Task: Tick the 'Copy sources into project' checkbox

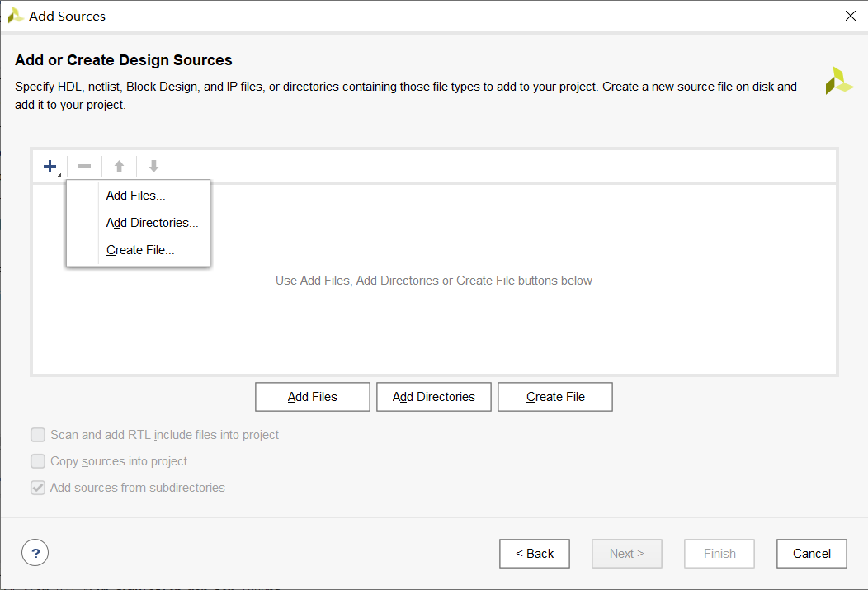Action: (38, 461)
